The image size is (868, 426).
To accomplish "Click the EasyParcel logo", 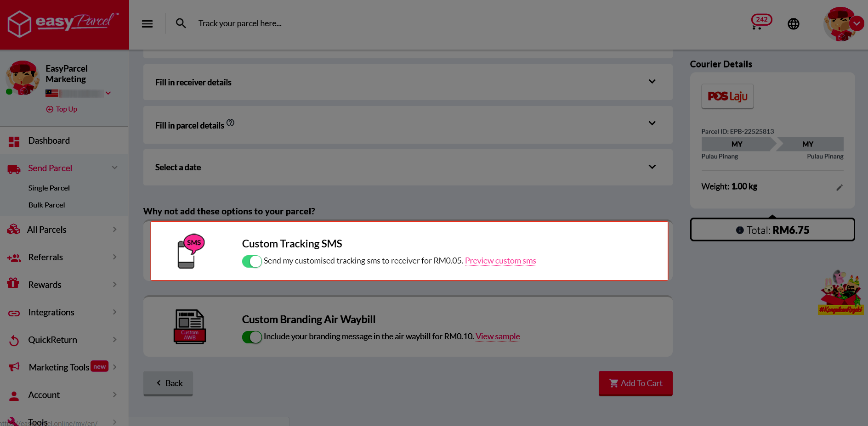I will (x=64, y=23).
